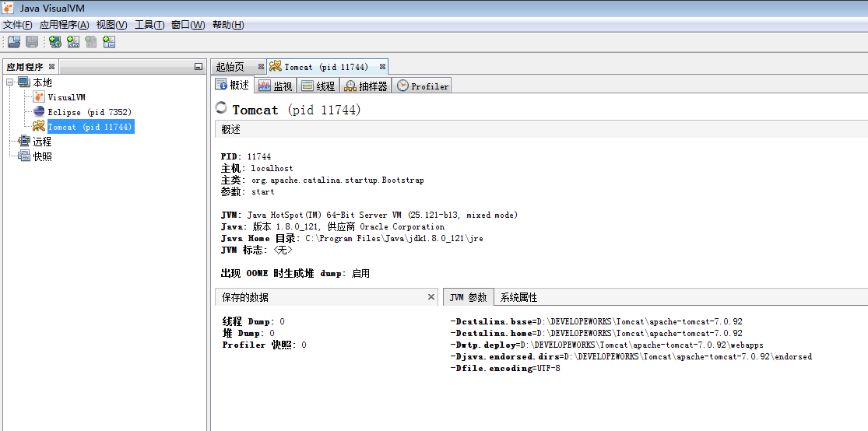
Task: Open the 帮助(H) menu
Action: [228, 25]
